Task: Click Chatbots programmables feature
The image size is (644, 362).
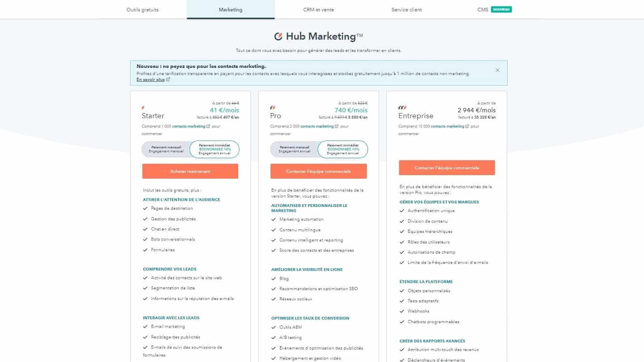Action: click(x=433, y=322)
